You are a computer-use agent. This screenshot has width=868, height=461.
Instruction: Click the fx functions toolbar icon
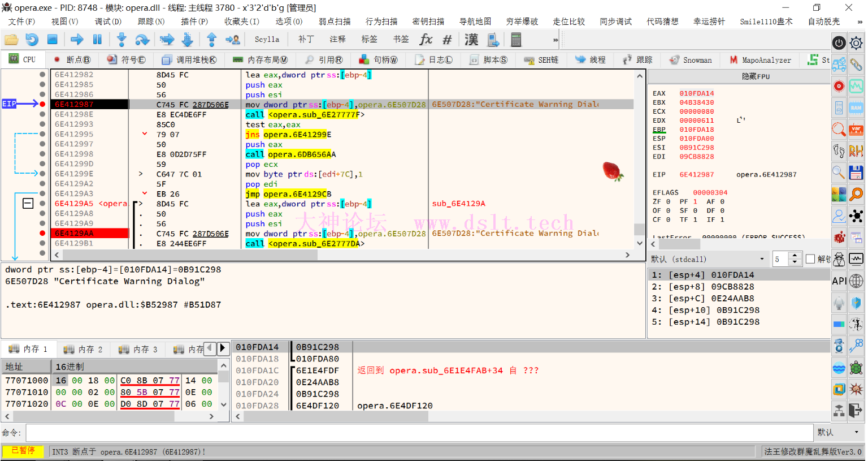[x=426, y=40]
